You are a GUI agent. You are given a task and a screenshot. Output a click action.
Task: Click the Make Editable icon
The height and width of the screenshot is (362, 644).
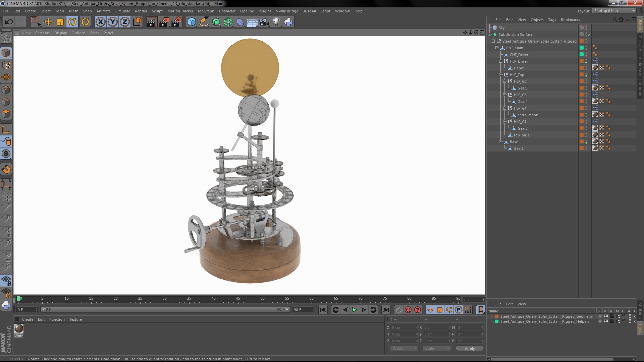click(6, 38)
